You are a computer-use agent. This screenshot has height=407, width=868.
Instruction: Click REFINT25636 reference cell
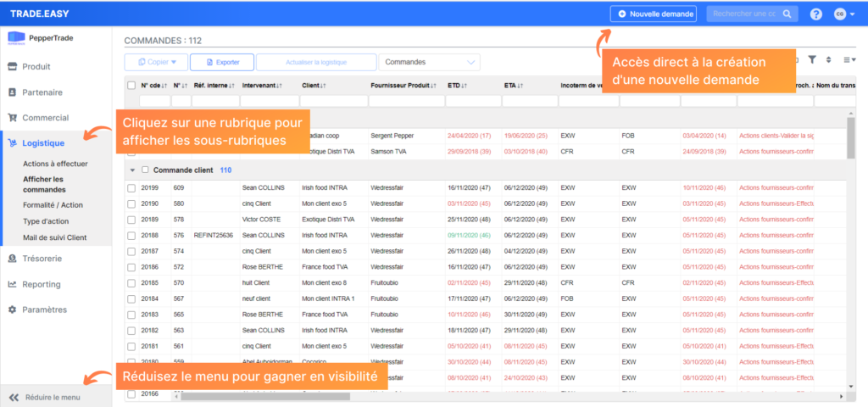pyautogui.click(x=214, y=236)
